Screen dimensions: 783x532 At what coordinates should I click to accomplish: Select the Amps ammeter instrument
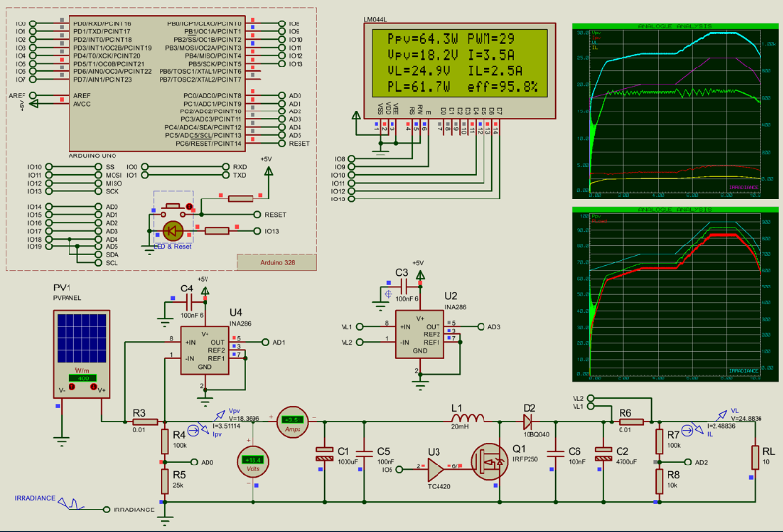tap(293, 422)
